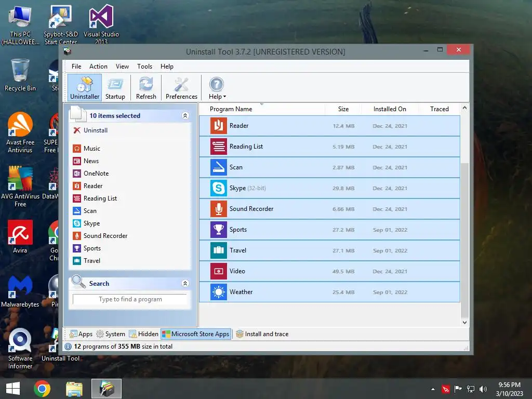Select Music in the selected items list
Image resolution: width=532 pixels, height=399 pixels.
pyautogui.click(x=87, y=149)
